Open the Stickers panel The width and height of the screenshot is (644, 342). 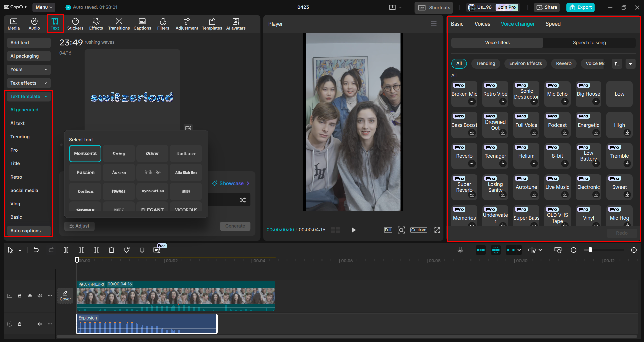pos(75,23)
